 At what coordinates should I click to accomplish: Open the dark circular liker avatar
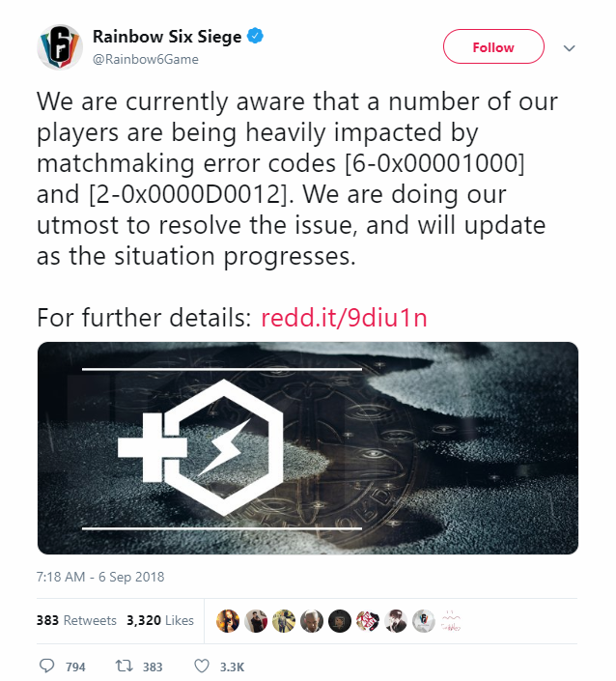tap(340, 621)
